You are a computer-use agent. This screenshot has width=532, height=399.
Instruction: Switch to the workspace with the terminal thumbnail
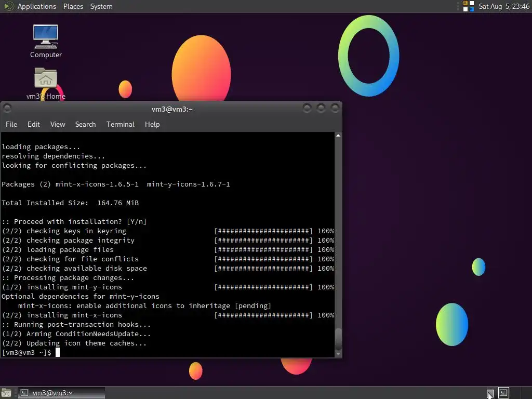pos(503,393)
